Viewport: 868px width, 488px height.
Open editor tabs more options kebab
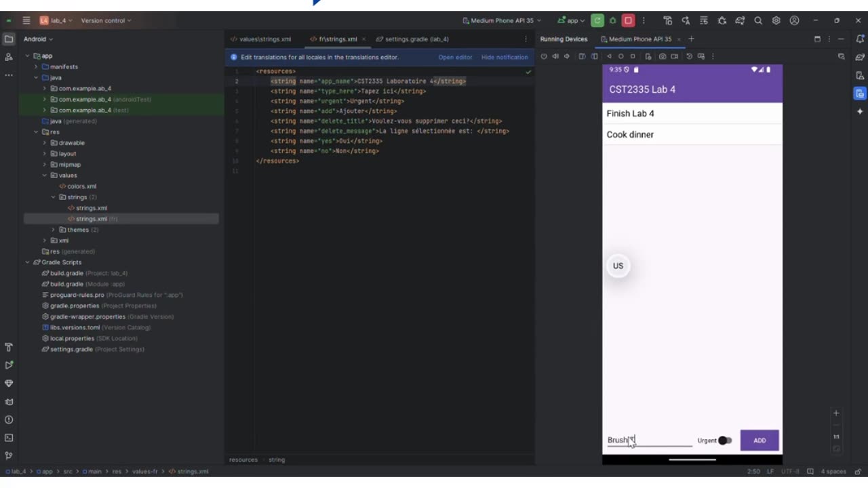click(x=526, y=39)
